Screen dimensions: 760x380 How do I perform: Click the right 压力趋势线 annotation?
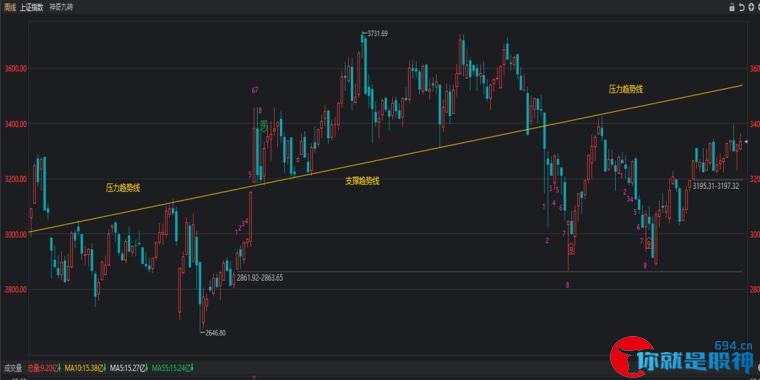tap(626, 89)
